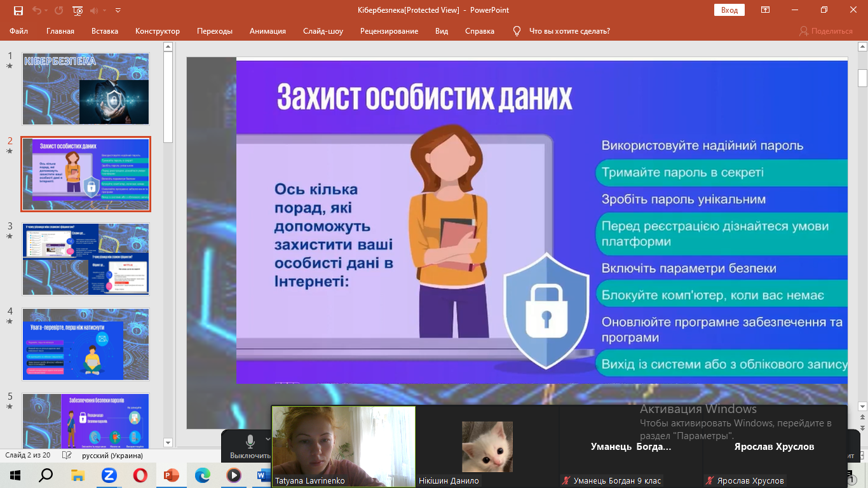Click the 'Что вы хотите сделать?' search field
The height and width of the screenshot is (488, 868).
coord(569,31)
